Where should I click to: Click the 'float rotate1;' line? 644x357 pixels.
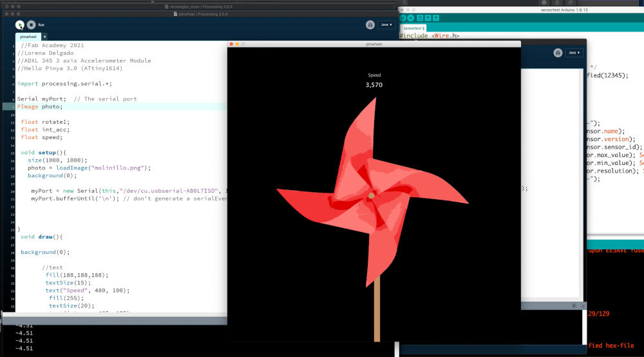click(x=45, y=122)
